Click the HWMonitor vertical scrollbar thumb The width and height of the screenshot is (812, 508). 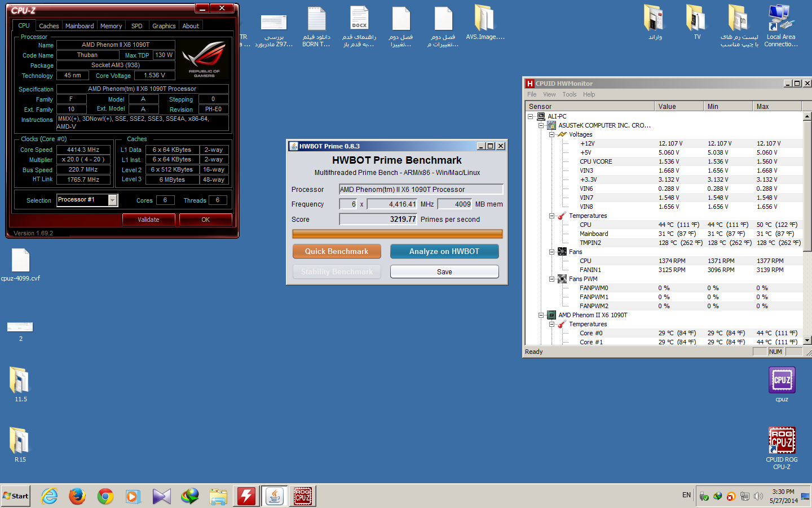[x=807, y=185]
